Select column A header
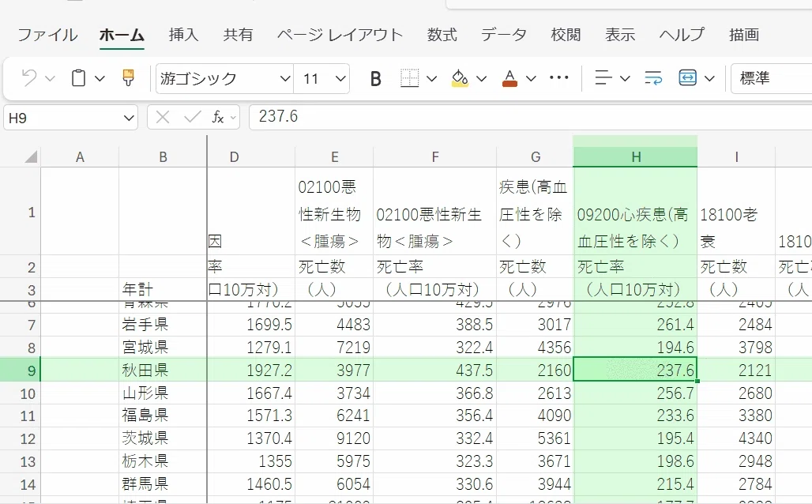This screenshot has height=504, width=812. [x=80, y=157]
